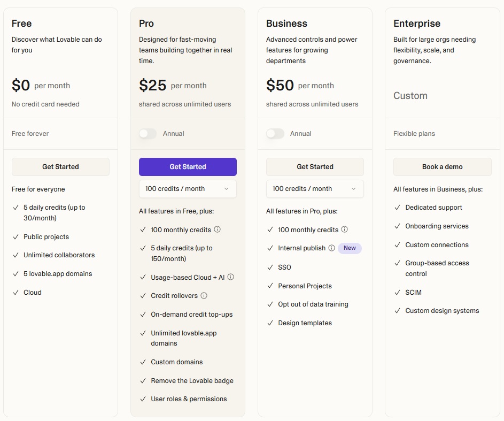Click the checkmark next to SSO feature
This screenshot has height=421, width=504.
click(270, 267)
